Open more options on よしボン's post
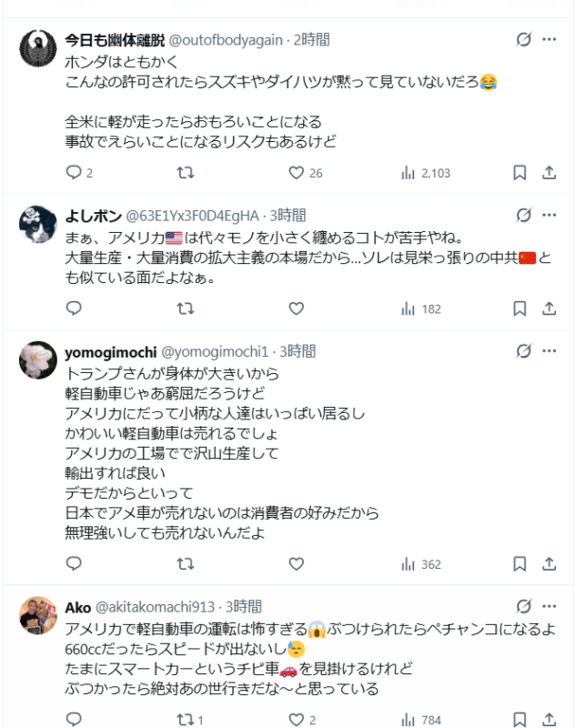 [x=549, y=216]
